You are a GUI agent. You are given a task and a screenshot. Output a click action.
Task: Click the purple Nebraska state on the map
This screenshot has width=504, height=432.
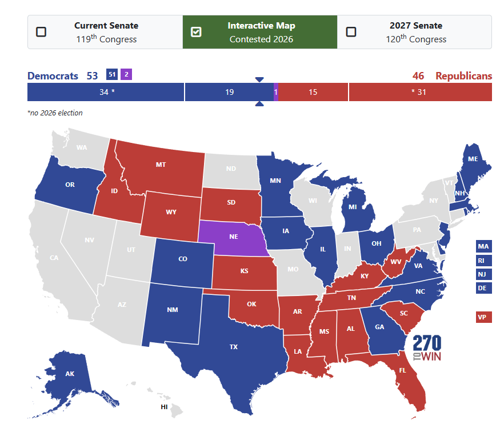pyautogui.click(x=233, y=237)
